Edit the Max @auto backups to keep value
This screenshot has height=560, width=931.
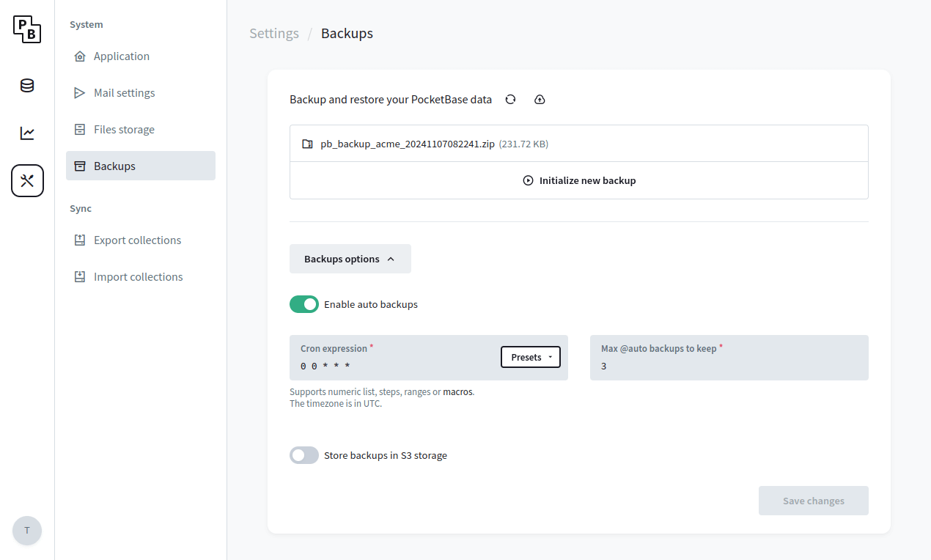point(729,365)
